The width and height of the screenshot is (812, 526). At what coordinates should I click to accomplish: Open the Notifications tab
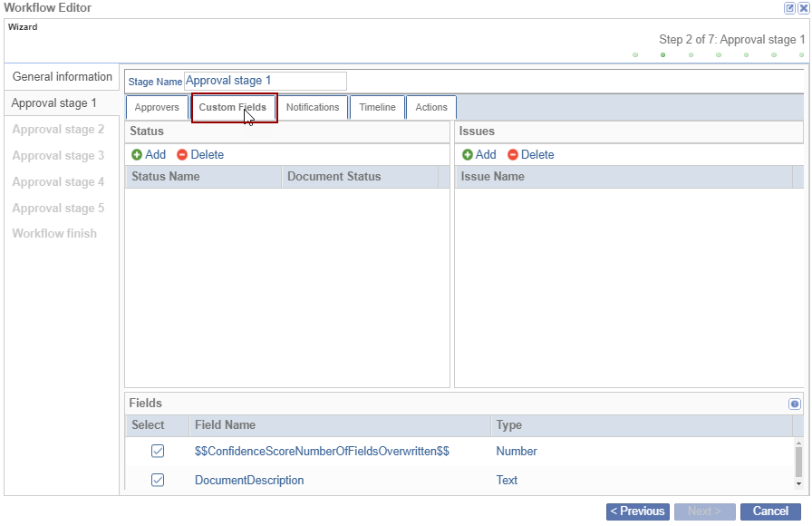click(313, 107)
